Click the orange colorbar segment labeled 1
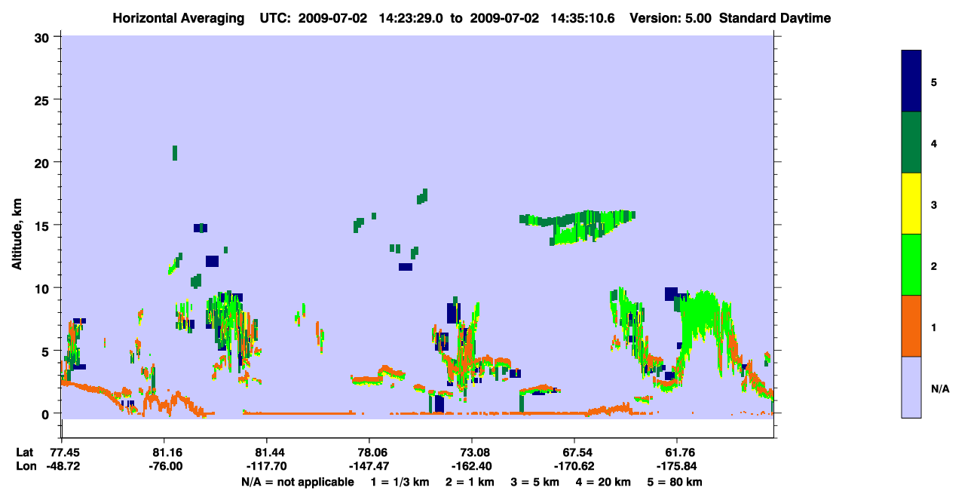Image resolution: width=980 pixels, height=503 pixels. click(x=911, y=326)
